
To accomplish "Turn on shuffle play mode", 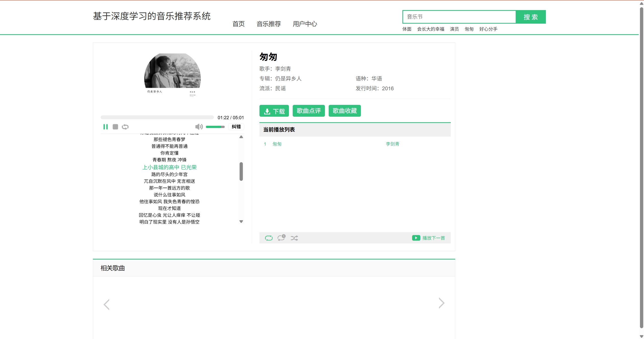I will coord(294,238).
